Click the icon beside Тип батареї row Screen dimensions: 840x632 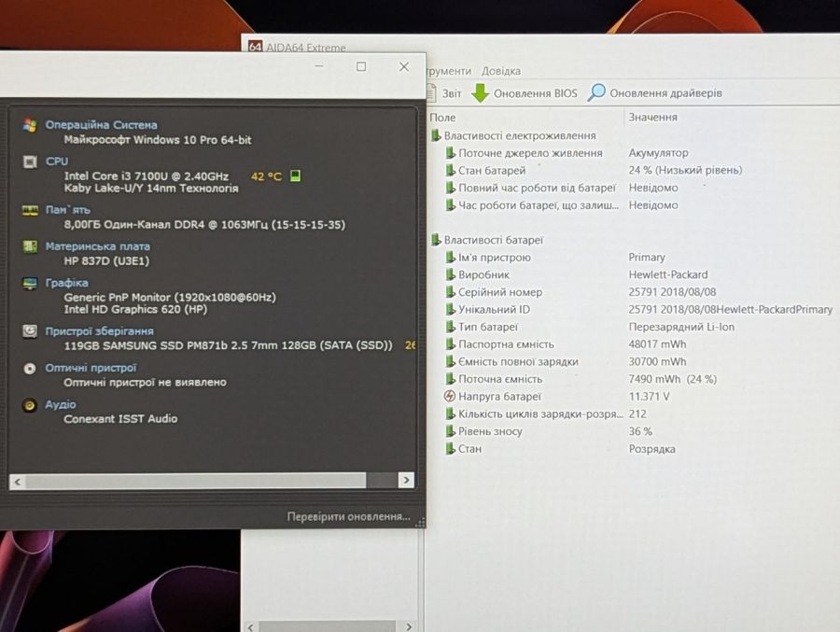tap(451, 327)
